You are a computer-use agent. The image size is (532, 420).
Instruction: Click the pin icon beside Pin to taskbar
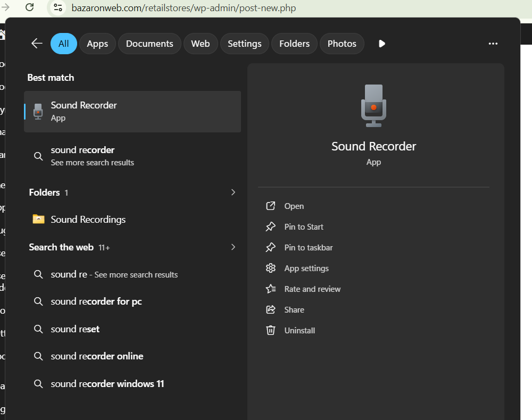[270, 247]
